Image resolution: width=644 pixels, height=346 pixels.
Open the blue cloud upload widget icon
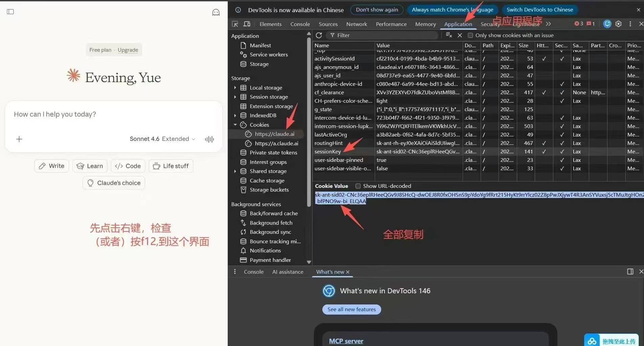tap(592, 341)
